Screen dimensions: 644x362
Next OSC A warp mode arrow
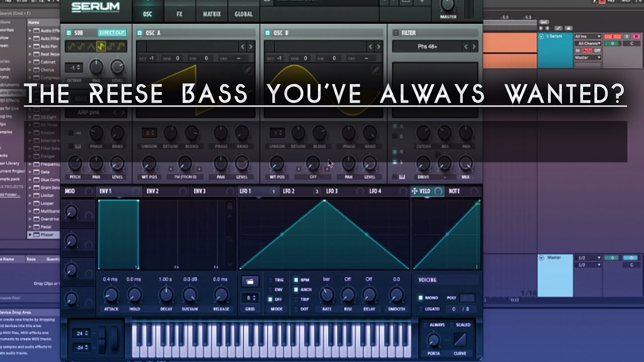coord(200,169)
